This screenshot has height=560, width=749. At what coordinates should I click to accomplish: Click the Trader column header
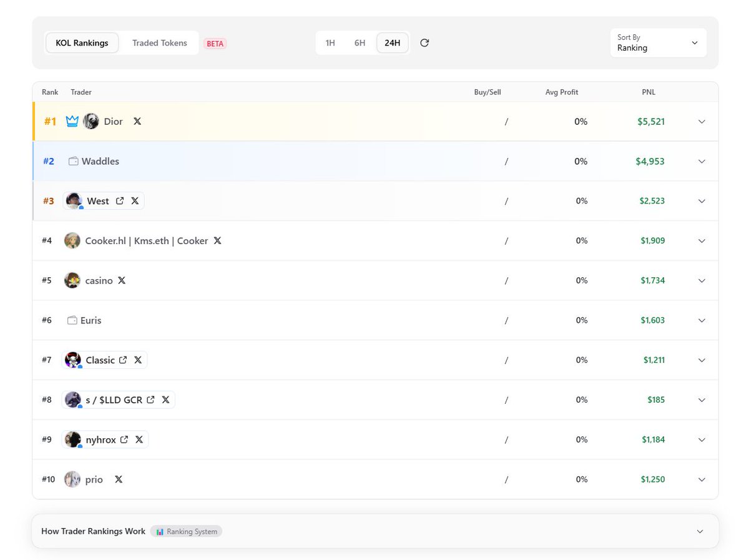(81, 92)
